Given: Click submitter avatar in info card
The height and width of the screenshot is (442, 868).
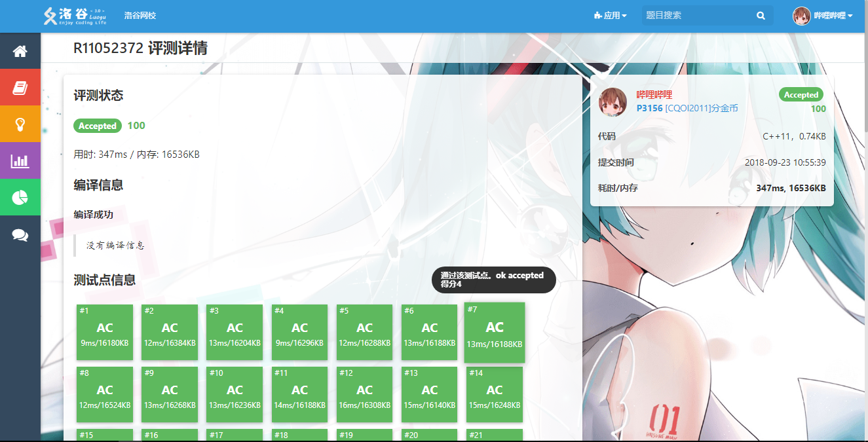Looking at the screenshot, I should (x=613, y=101).
